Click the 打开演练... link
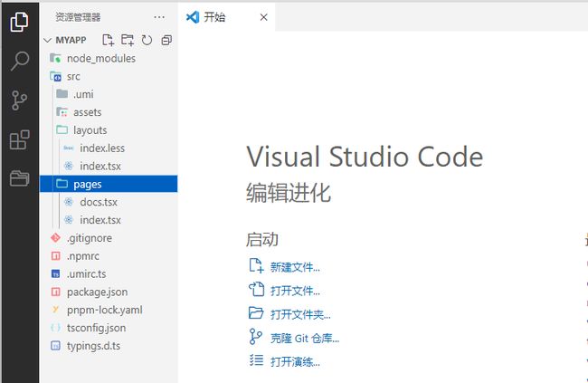 [x=295, y=362]
